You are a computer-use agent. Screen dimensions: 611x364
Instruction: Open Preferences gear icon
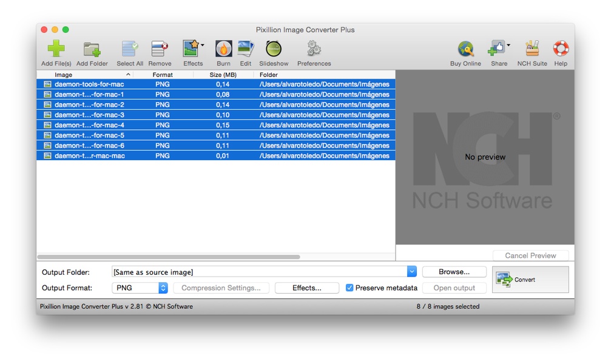[x=314, y=49]
